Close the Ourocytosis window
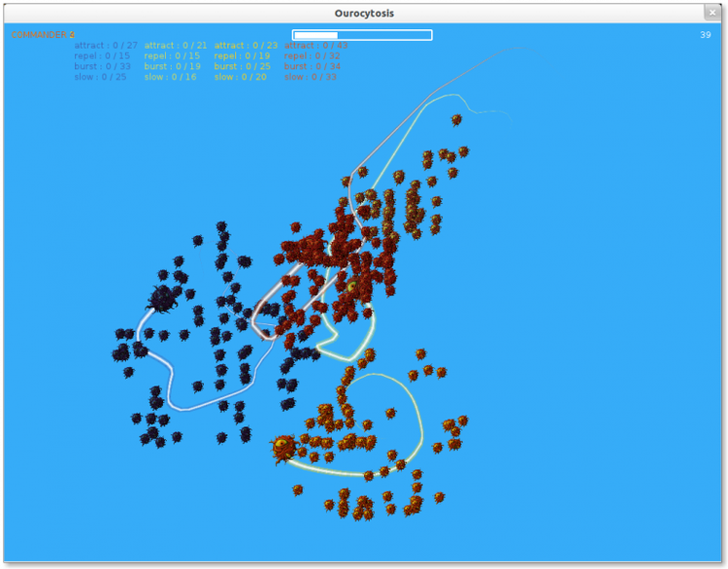The width and height of the screenshot is (728, 569). 712,13
